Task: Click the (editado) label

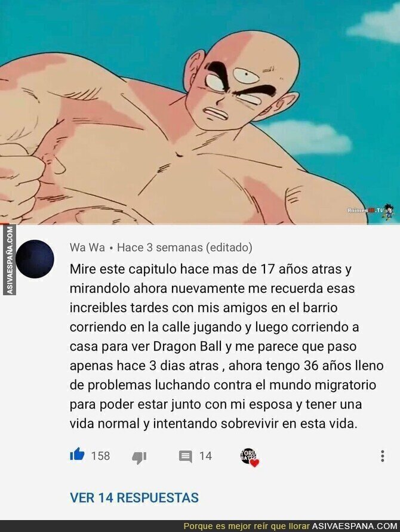Action: [229, 248]
